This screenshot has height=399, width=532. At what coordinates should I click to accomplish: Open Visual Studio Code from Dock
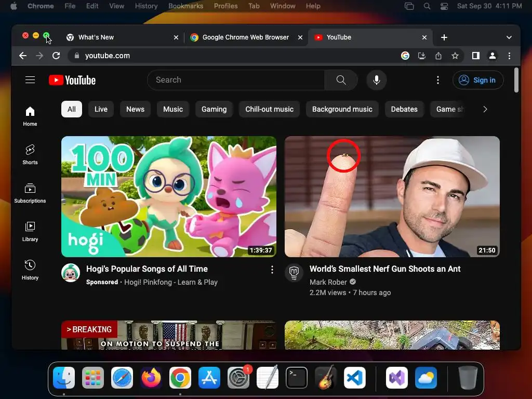[x=354, y=377]
